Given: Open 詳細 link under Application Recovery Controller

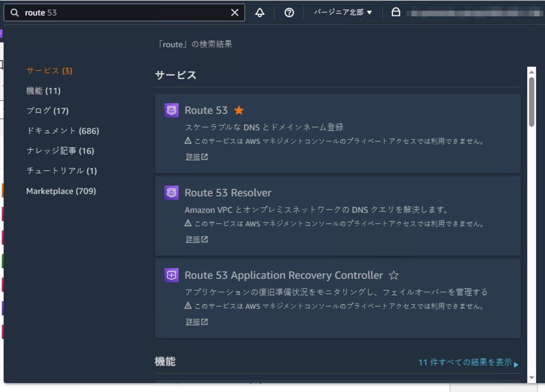Looking at the screenshot, I should (x=196, y=322).
